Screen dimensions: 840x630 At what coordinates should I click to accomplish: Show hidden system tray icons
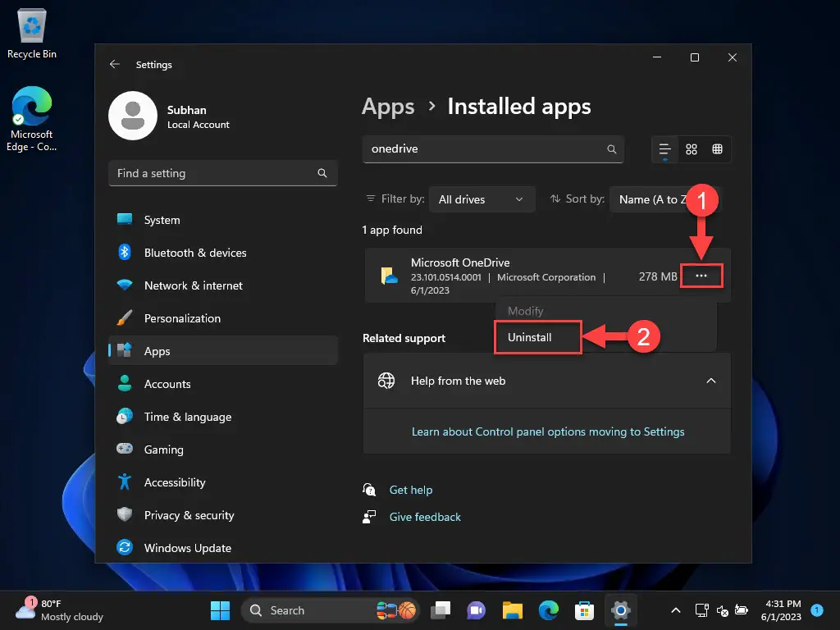coord(676,610)
